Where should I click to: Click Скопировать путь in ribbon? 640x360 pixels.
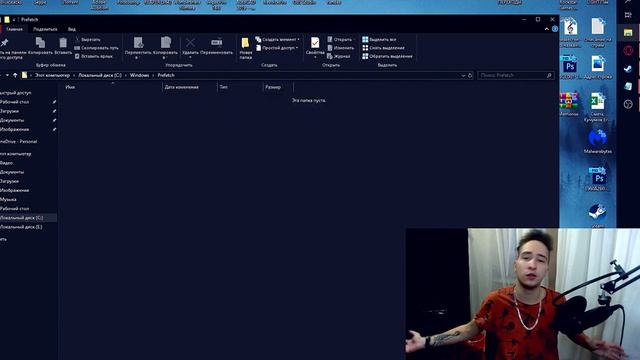pos(96,48)
